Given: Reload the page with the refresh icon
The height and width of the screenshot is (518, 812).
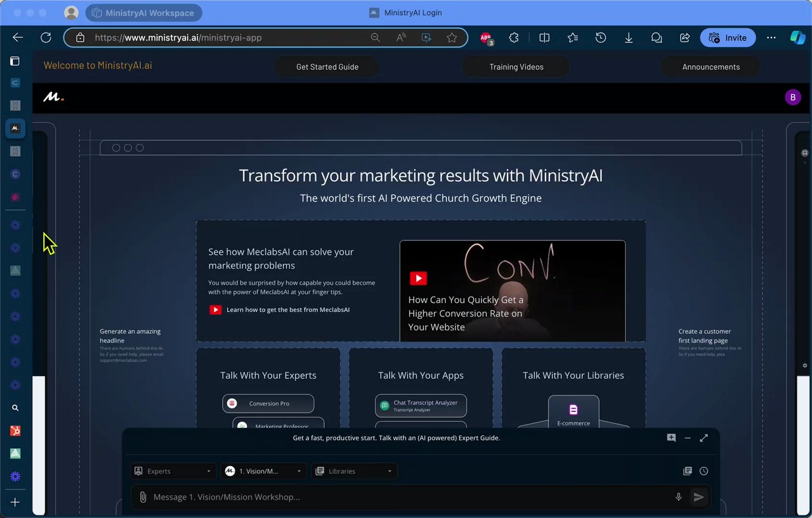Looking at the screenshot, I should point(46,37).
